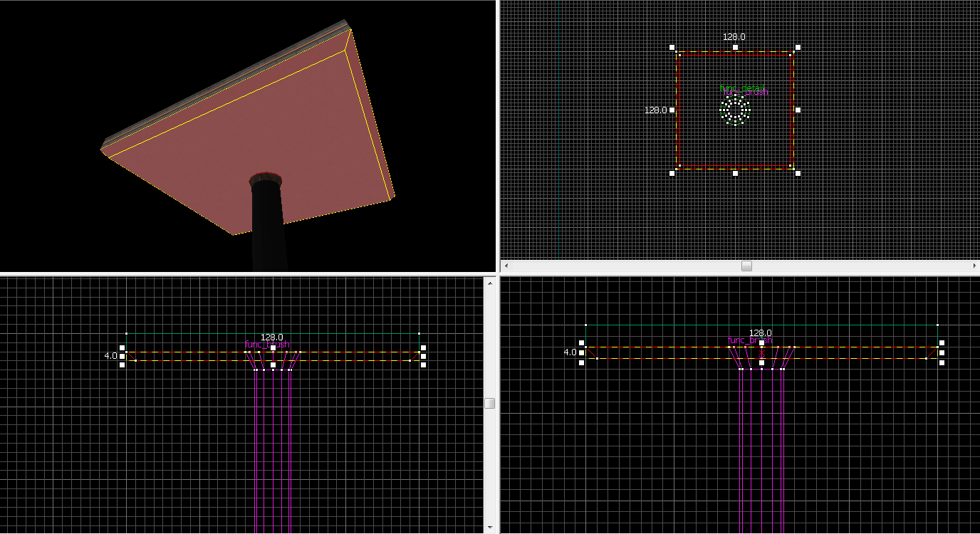Select top-center handle of front view selection
The width and height of the screenshot is (980, 534).
[273, 348]
